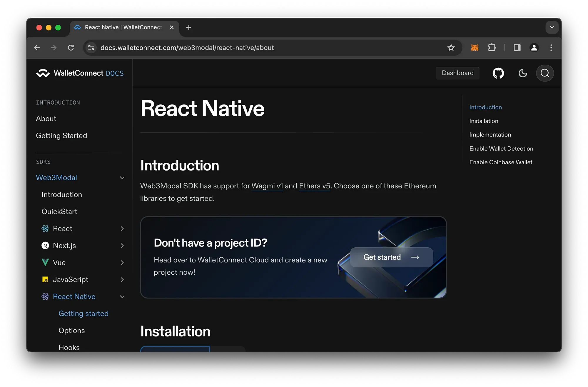Reload the page
Screen dimensions: 588x387
tap(71, 48)
